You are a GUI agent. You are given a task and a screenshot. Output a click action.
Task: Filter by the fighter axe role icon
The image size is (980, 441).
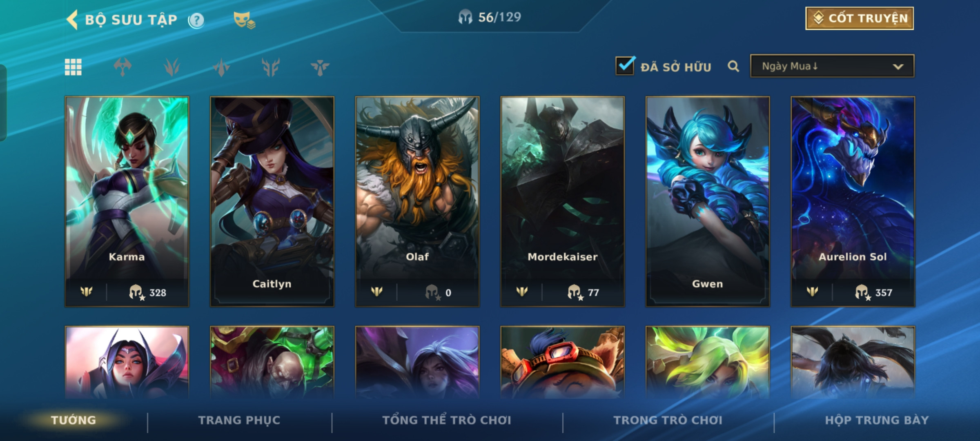click(122, 67)
